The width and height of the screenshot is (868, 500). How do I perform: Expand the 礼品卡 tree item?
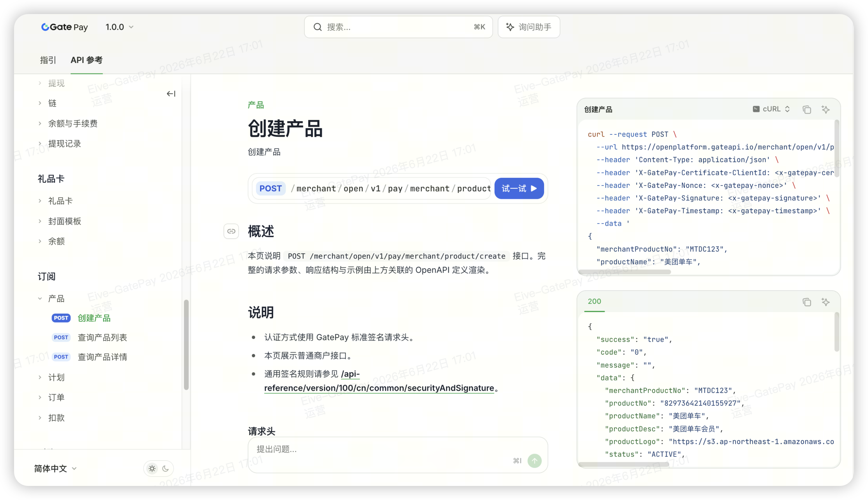[x=60, y=201]
